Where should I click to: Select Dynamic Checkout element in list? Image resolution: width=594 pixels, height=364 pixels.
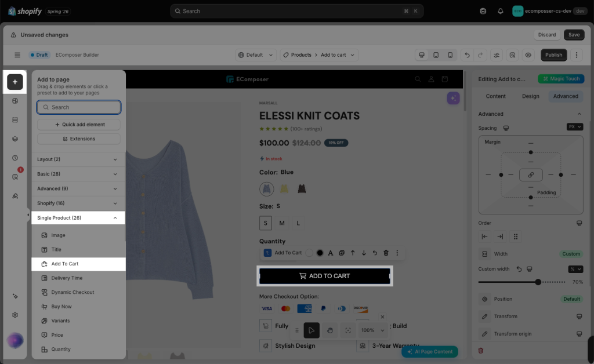click(78, 292)
